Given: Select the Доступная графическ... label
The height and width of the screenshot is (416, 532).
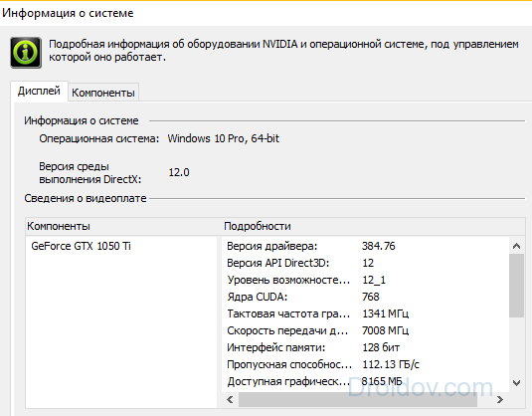Looking at the screenshot, I should (x=288, y=381).
